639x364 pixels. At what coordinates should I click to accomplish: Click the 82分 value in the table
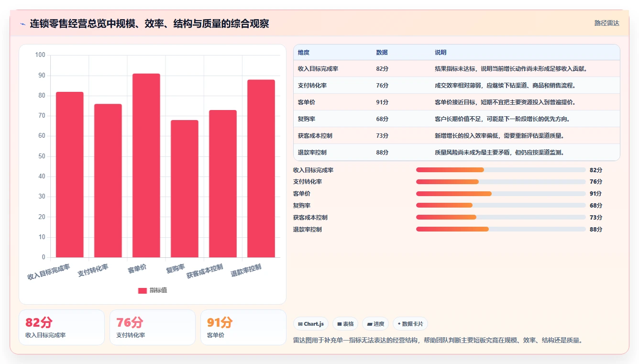pos(382,69)
